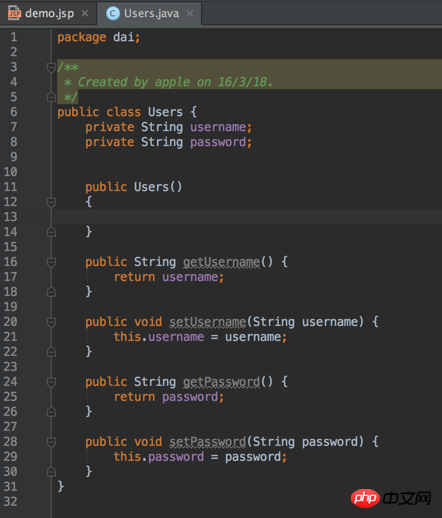Click the php watermark logo
442x518 pixels.
pyautogui.click(x=365, y=498)
